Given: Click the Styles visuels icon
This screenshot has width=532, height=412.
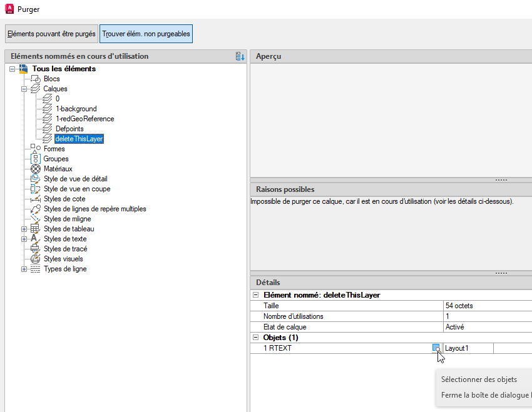Looking at the screenshot, I should (34, 259).
